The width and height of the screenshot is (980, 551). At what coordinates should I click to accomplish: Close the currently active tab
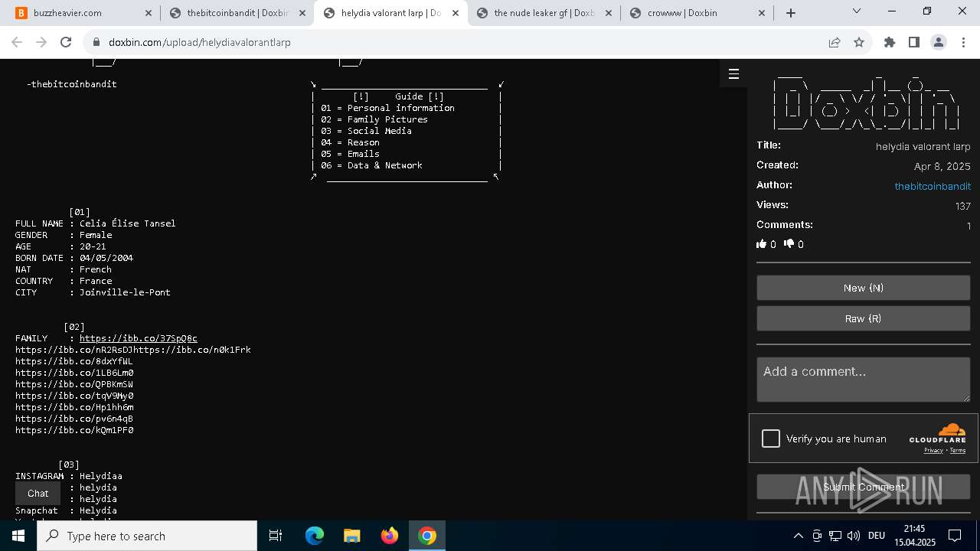click(456, 13)
